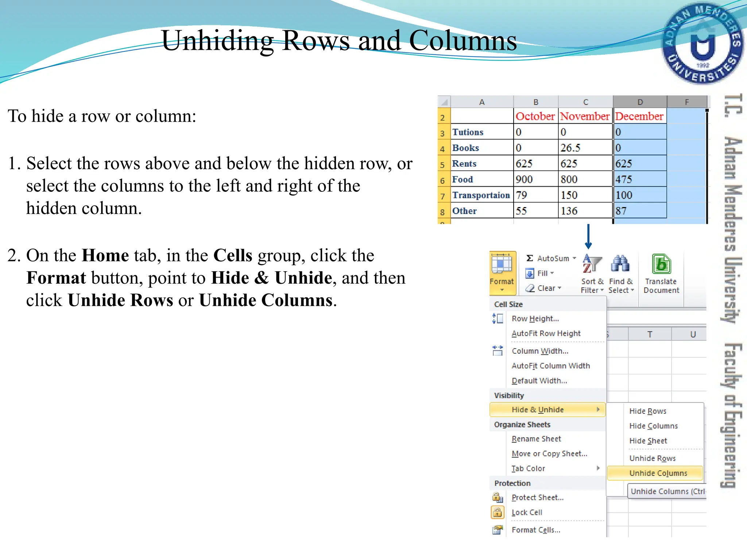Image resolution: width=747 pixels, height=560 pixels.
Task: Click the Tutions label cell
Action: pos(482,132)
